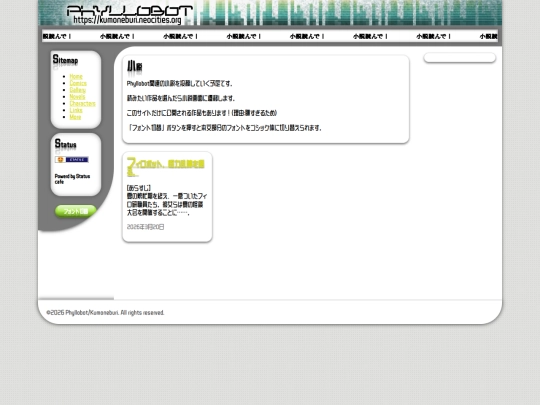Image resolution: width=540 pixels, height=405 pixels.
Task: Click the empty rounded box beside the novel intro
Action: point(459,58)
